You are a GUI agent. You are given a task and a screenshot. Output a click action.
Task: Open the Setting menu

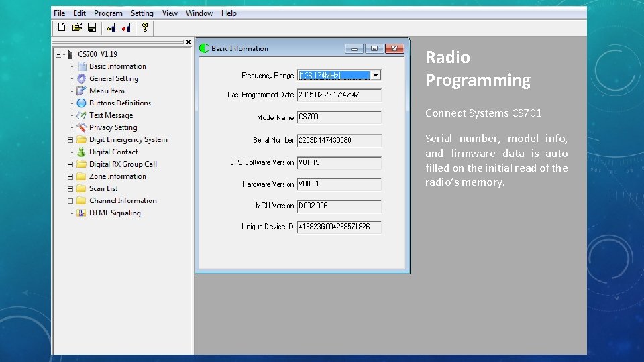pos(142,13)
